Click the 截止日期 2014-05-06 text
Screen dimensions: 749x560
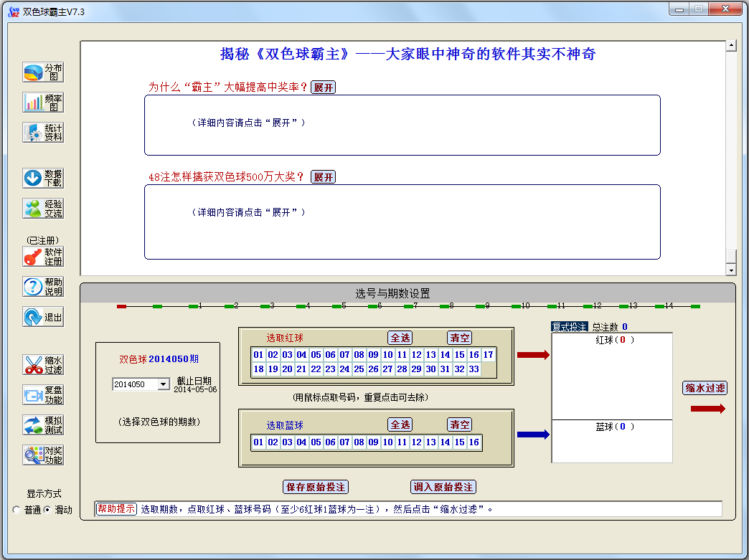point(195,385)
